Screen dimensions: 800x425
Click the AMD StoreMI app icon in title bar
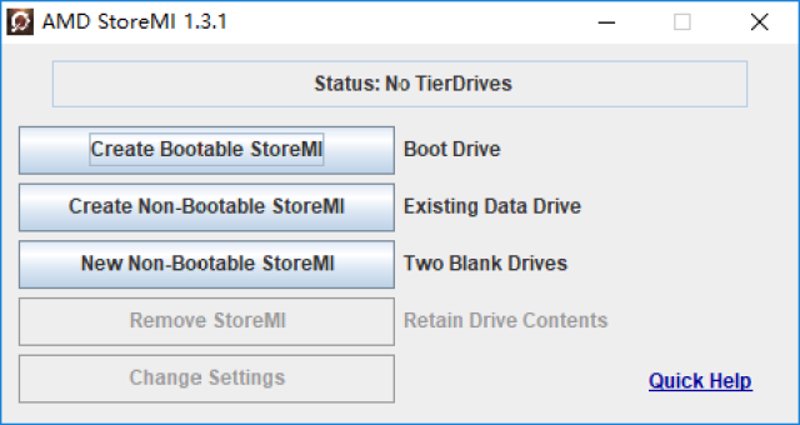click(20, 22)
